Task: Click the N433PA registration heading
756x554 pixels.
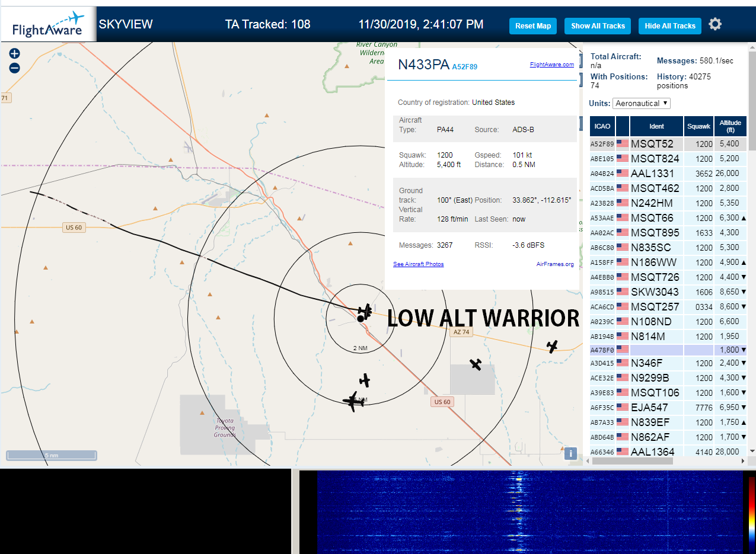Action: tap(423, 65)
